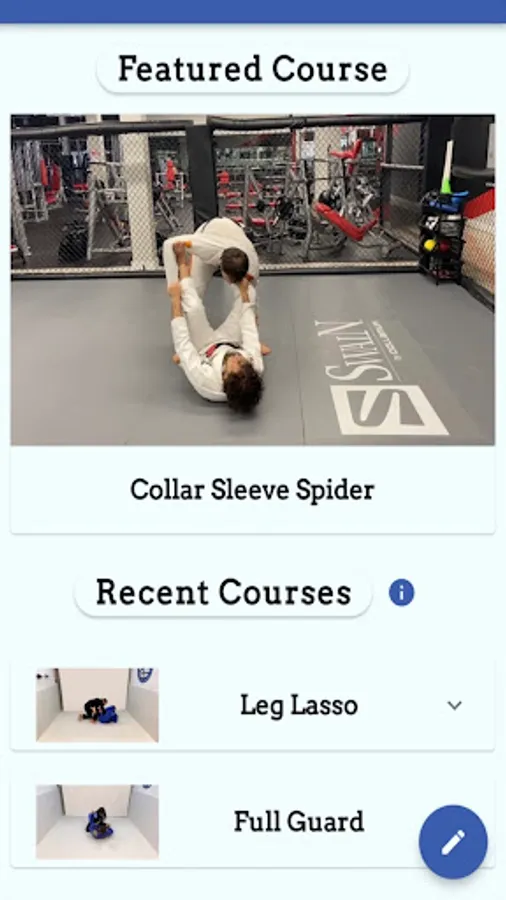This screenshot has width=506, height=900.
Task: Click the black and blue fighters in Leg Lasso thumbnail
Action: pyautogui.click(x=100, y=711)
